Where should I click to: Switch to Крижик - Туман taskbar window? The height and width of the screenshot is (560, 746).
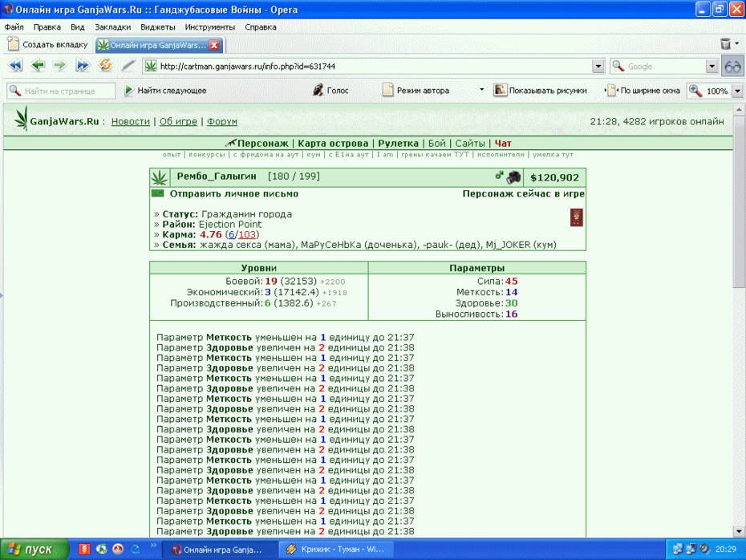point(336,550)
